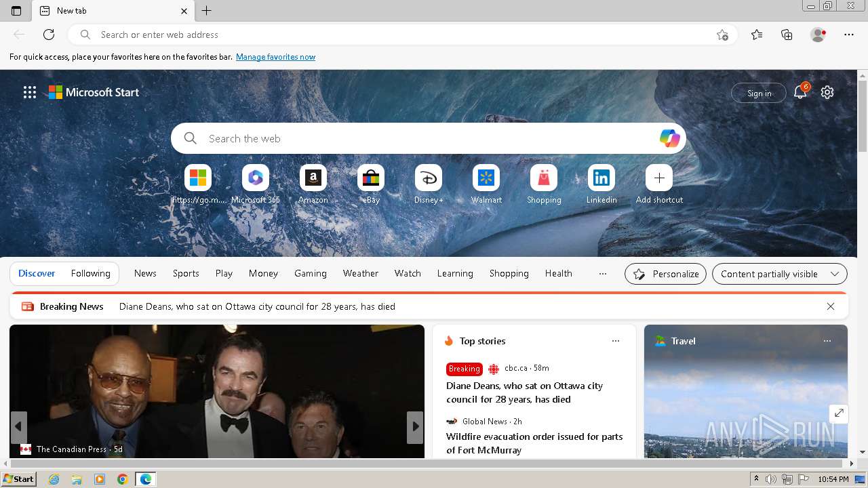Select the Play category
Image resolution: width=868 pixels, height=488 pixels.
[x=224, y=274]
